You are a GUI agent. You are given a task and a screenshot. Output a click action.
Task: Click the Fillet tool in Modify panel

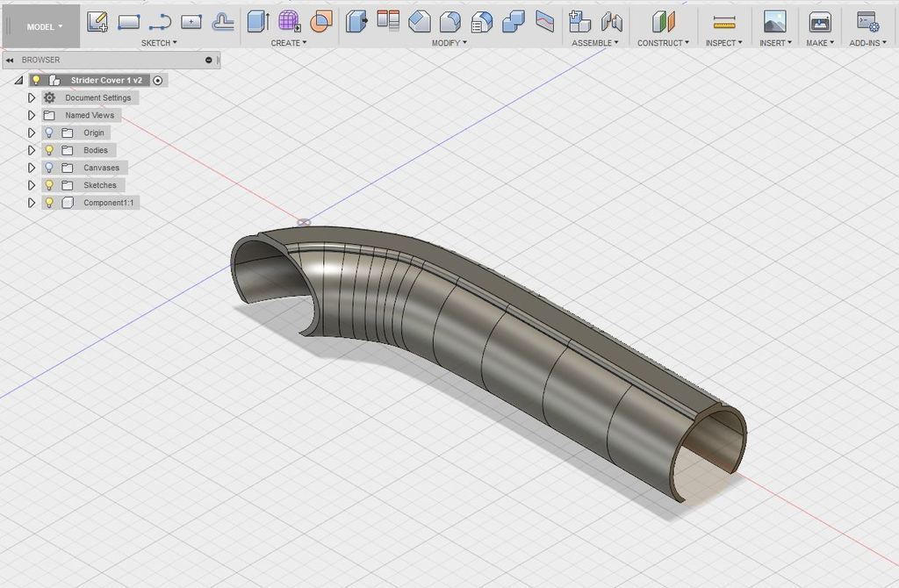click(421, 19)
